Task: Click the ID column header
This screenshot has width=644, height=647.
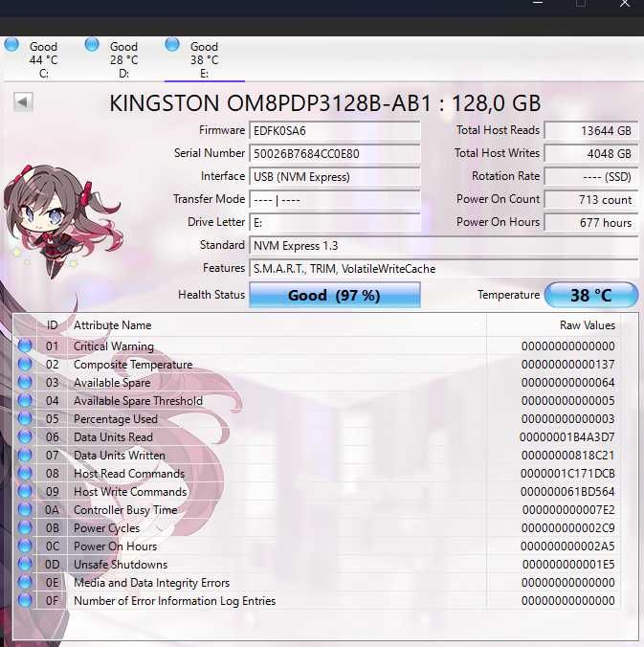Action: [52, 325]
